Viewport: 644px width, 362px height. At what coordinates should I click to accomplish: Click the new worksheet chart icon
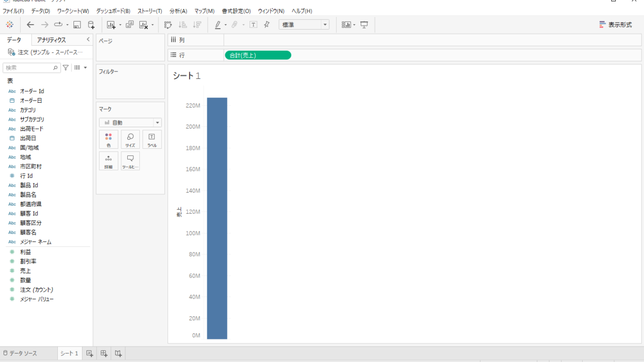point(111,25)
